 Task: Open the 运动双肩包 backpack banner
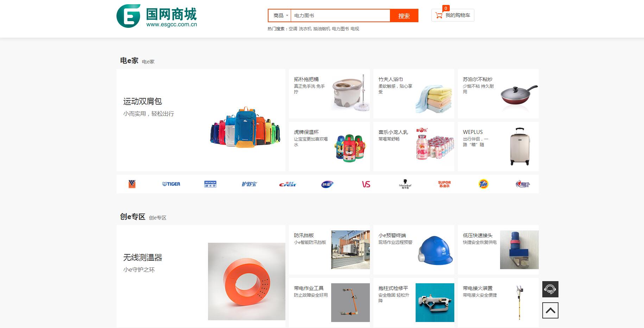point(201,120)
